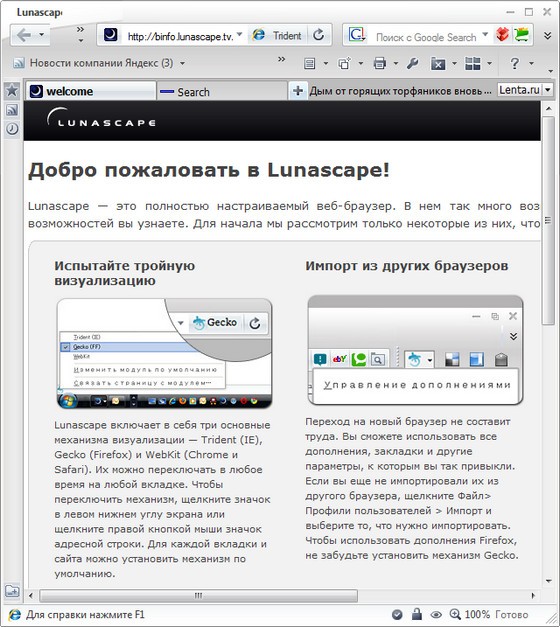Screen dimensions: 560x627
Task: Reload the page with the refresh icon
Action: (x=319, y=35)
